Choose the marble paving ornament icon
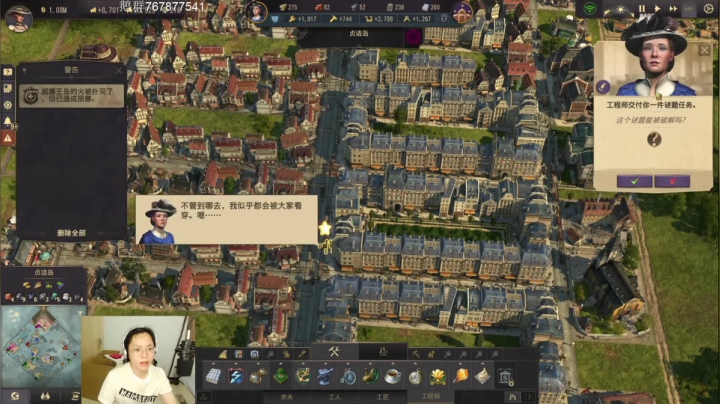The image size is (720, 404). [x=483, y=376]
